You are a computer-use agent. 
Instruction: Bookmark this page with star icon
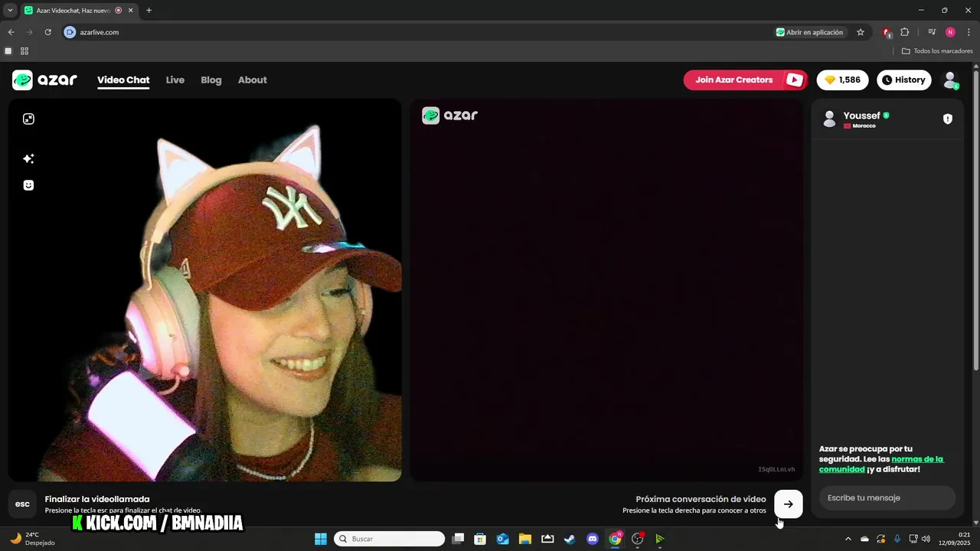861,32
